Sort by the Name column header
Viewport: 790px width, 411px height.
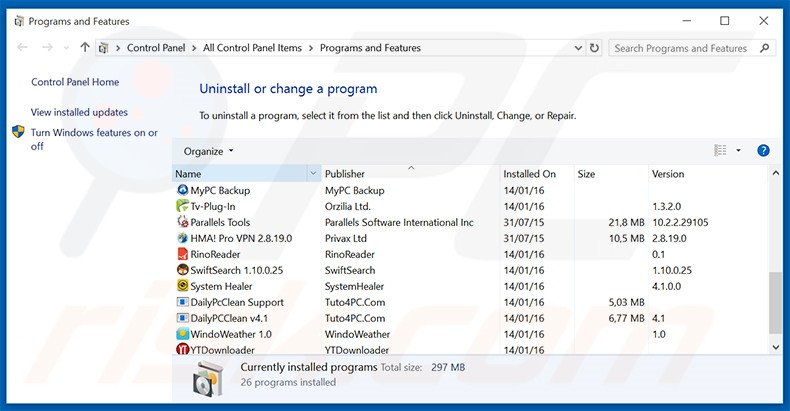tap(240, 173)
